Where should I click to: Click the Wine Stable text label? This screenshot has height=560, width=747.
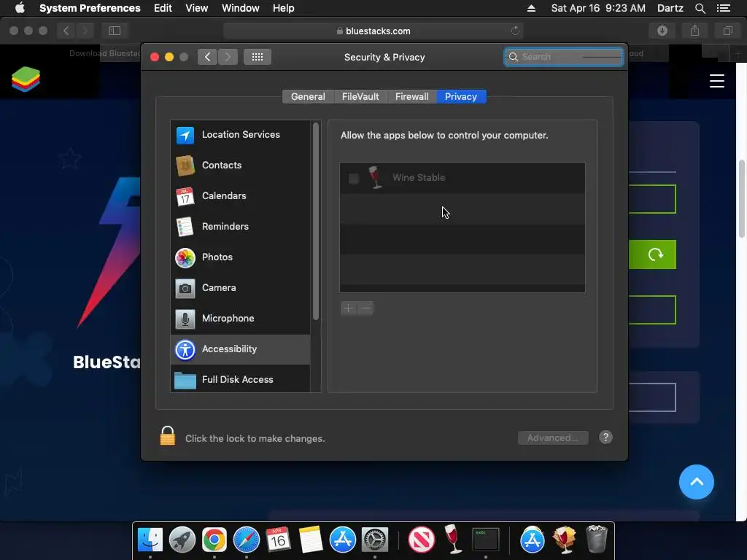click(x=418, y=178)
